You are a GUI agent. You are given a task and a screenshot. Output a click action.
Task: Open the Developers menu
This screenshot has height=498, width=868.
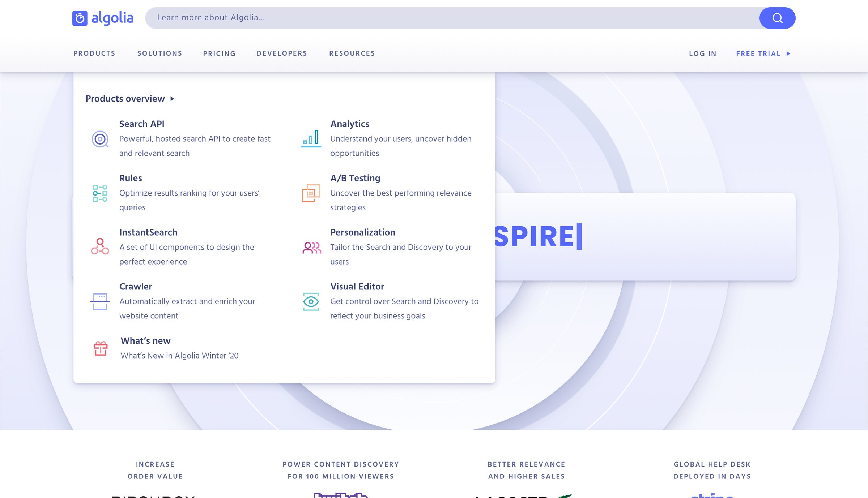282,53
